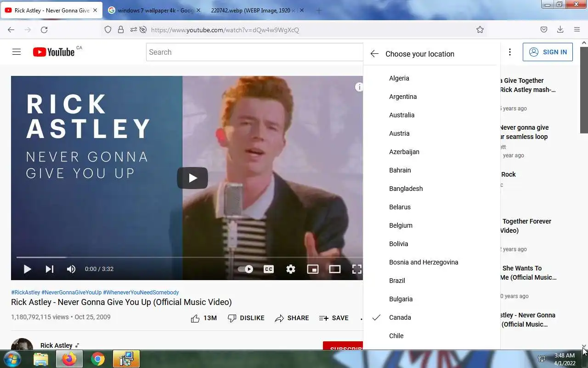This screenshot has width=588, height=368.
Task: Click the browser Back arrow
Action: tap(11, 29)
